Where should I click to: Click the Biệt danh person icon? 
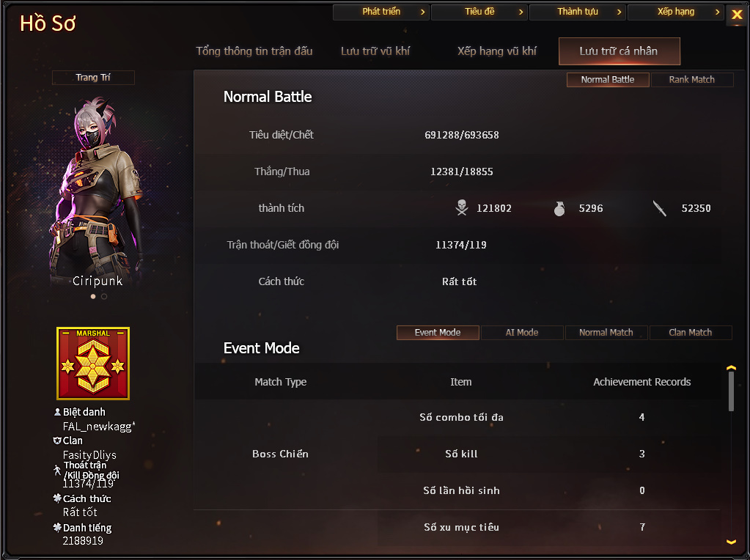[57, 412]
